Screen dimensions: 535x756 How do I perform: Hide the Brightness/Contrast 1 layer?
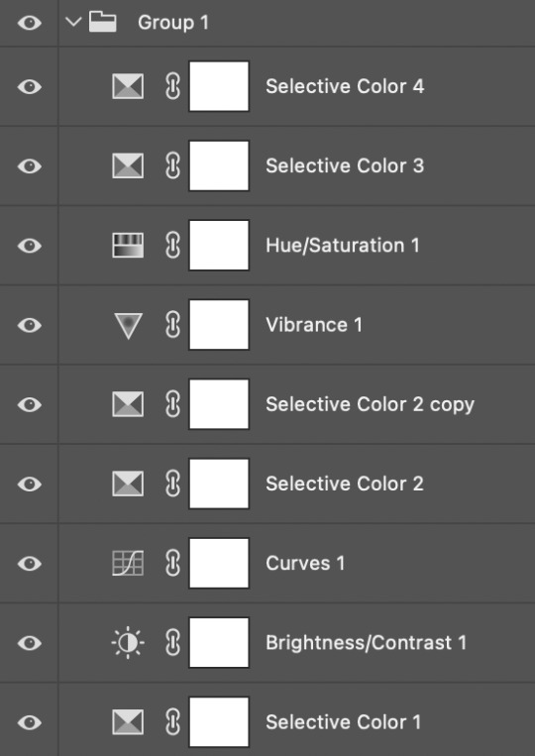(30, 643)
